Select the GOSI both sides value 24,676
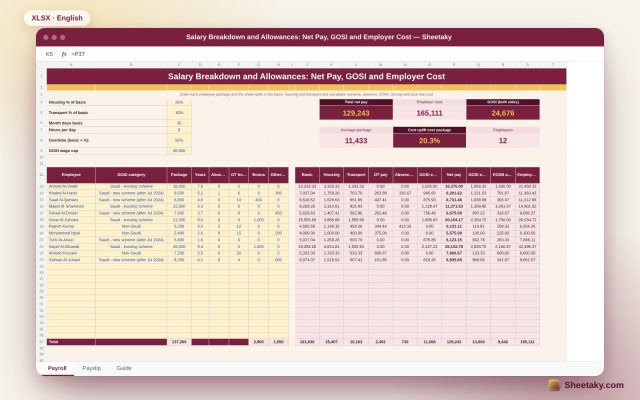This screenshot has height=400, width=640. [x=503, y=113]
